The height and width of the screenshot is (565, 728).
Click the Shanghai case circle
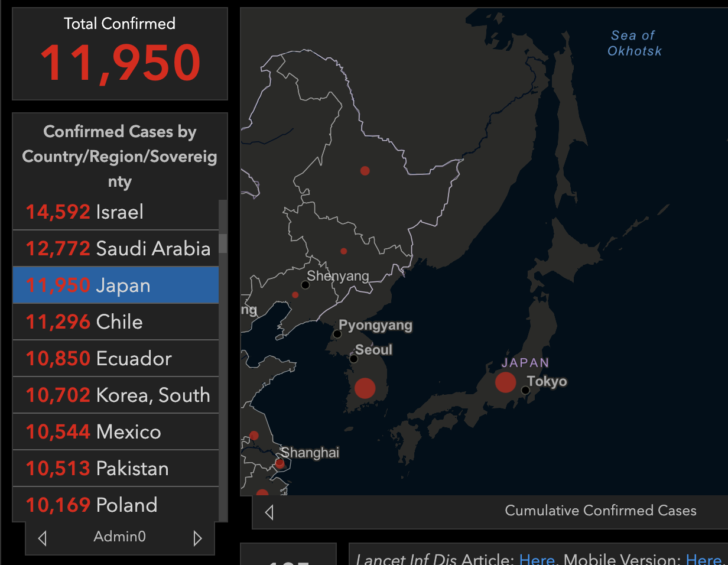pos(279,463)
